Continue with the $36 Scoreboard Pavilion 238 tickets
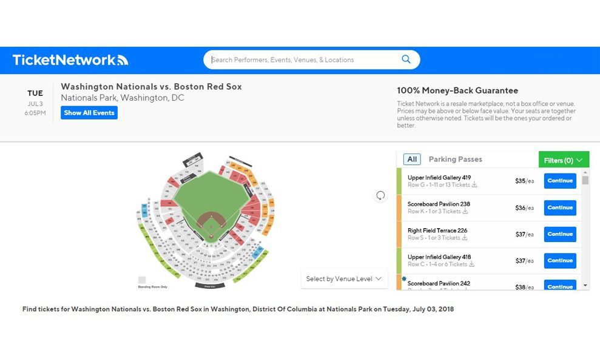This screenshot has width=600, height=364. coord(560,207)
